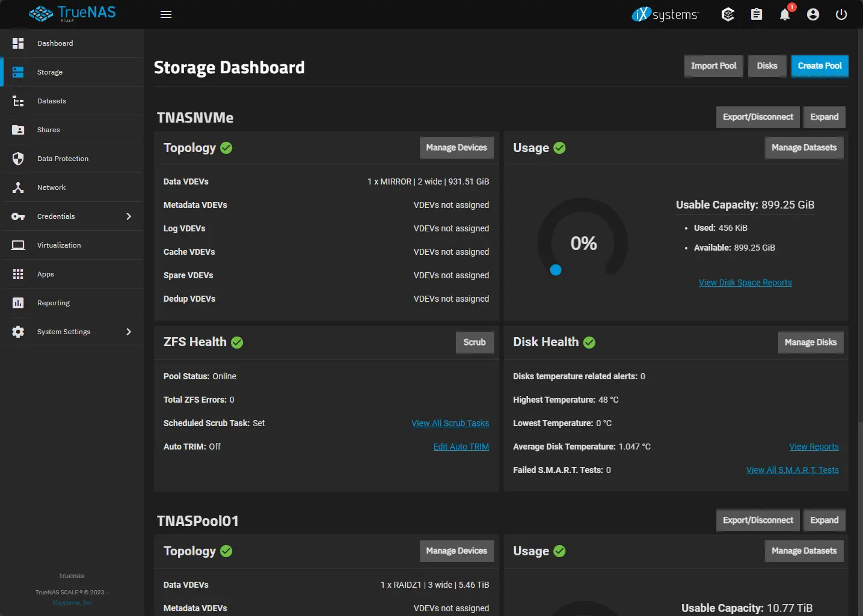Open the Jobs clipboard icon
Image resolution: width=863 pixels, height=616 pixels.
(x=757, y=14)
